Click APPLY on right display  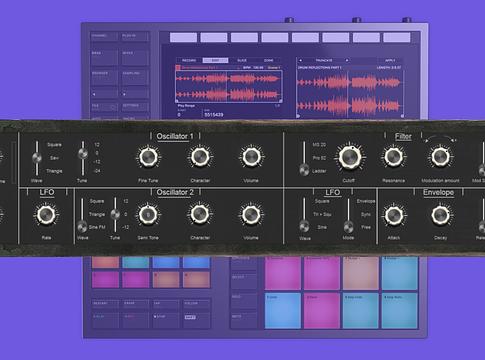click(x=390, y=60)
